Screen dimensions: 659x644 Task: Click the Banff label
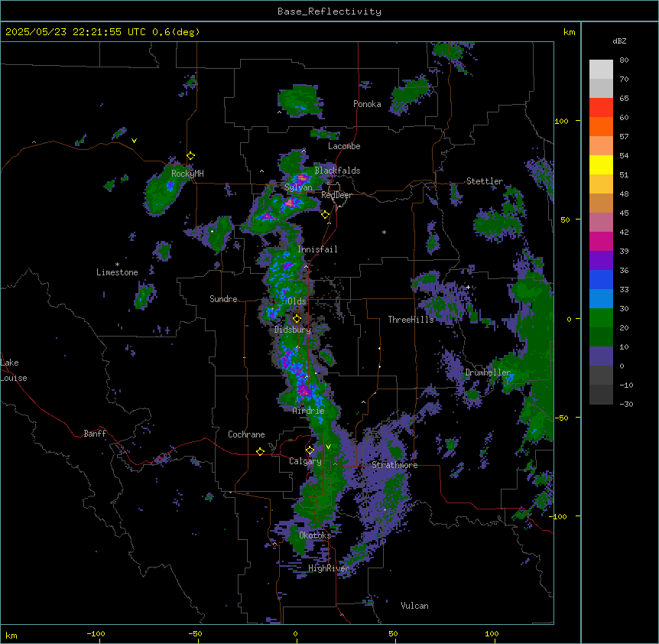pyautogui.click(x=95, y=434)
